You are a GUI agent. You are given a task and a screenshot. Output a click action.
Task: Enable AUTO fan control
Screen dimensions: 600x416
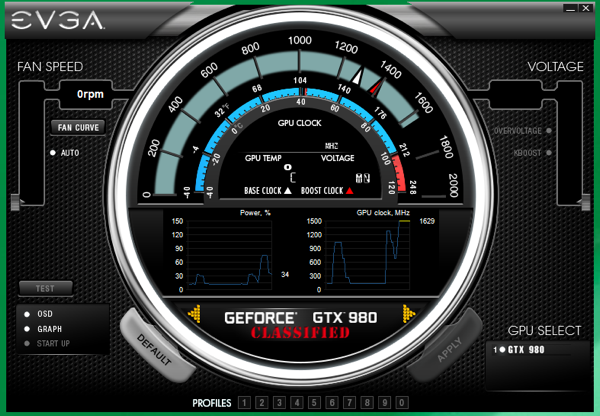click(x=53, y=153)
